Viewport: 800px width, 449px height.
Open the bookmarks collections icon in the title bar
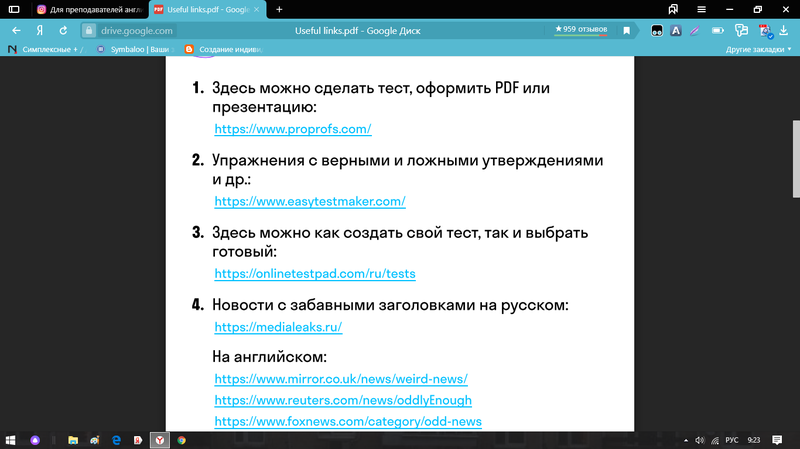[674, 9]
